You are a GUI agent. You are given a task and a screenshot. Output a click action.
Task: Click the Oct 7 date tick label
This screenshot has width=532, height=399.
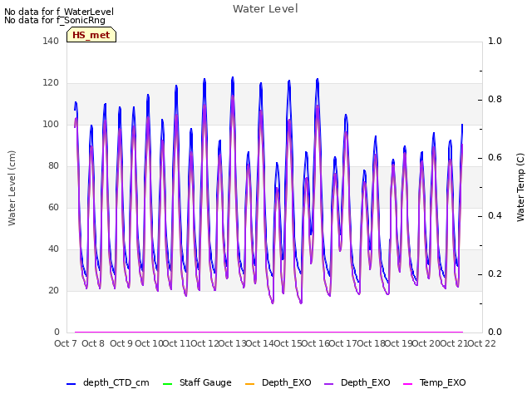click(x=66, y=343)
